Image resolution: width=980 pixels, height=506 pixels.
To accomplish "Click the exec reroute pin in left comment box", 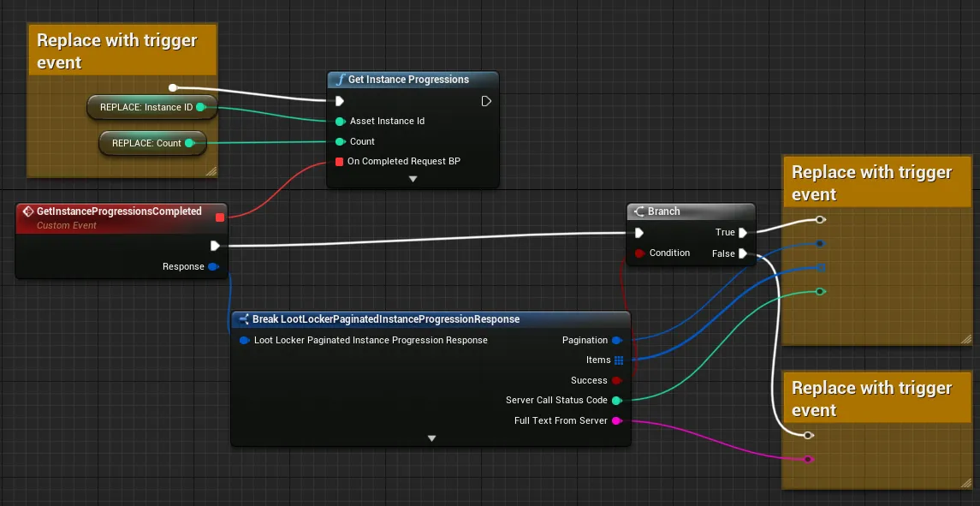I will (x=173, y=87).
